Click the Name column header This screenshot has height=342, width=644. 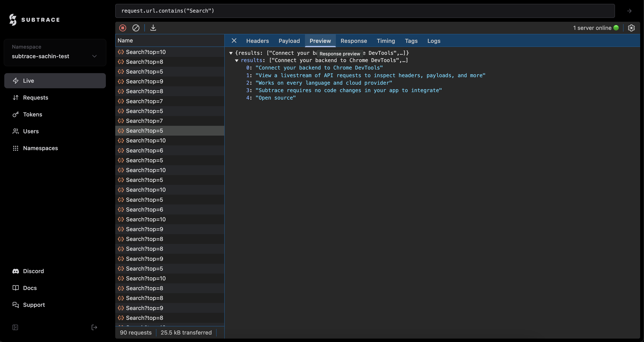170,41
